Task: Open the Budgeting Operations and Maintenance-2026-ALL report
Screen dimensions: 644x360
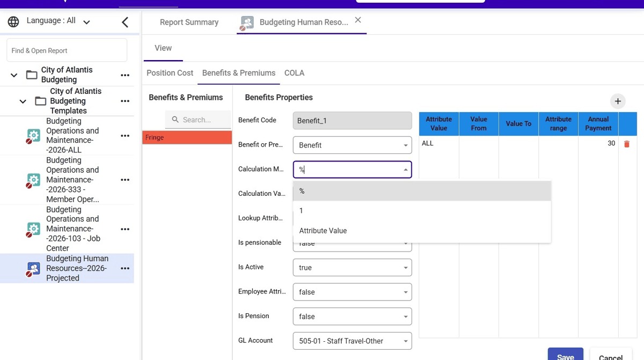Action: [72, 136]
